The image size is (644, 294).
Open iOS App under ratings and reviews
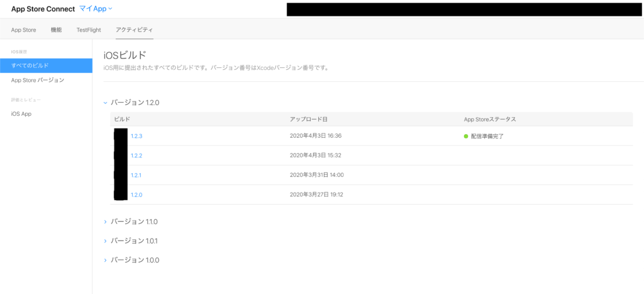coord(21,114)
